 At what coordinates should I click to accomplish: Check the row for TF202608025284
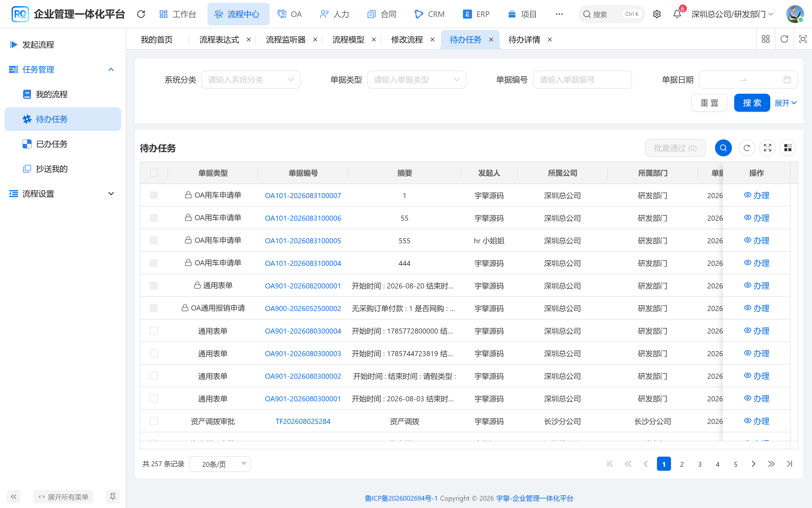tap(154, 421)
